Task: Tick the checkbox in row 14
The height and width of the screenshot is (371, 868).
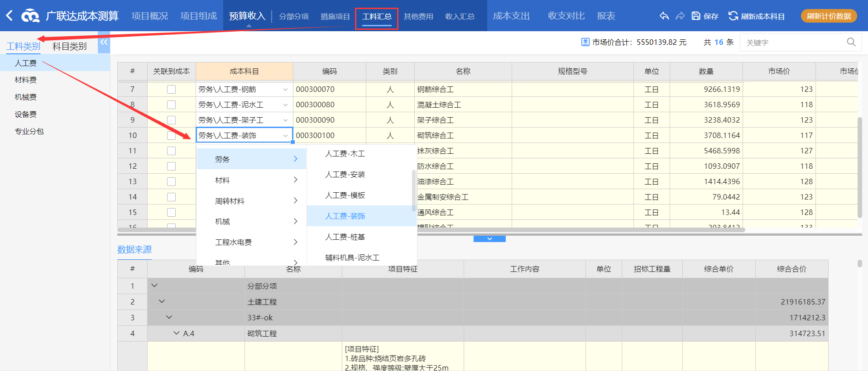Action: [171, 197]
